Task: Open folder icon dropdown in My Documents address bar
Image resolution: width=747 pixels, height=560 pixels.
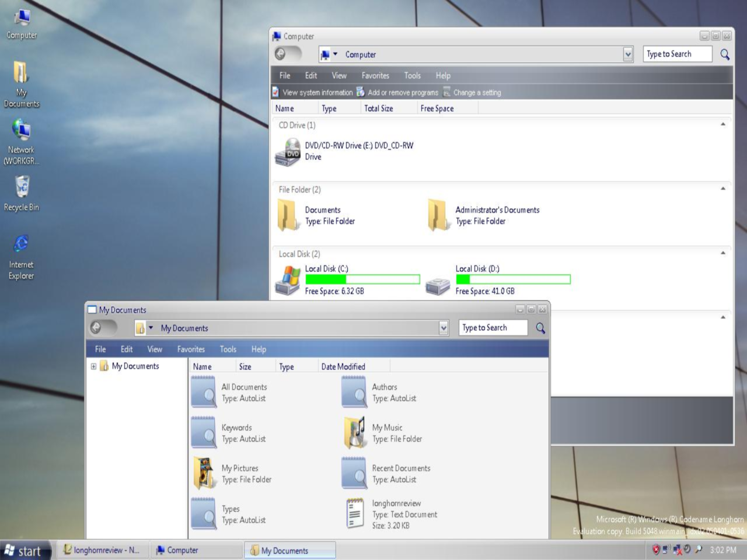Action: [x=151, y=328]
